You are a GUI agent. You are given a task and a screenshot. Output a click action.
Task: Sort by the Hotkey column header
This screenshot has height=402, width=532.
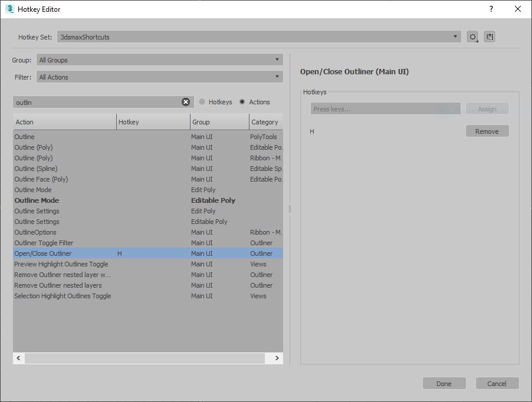click(x=153, y=122)
